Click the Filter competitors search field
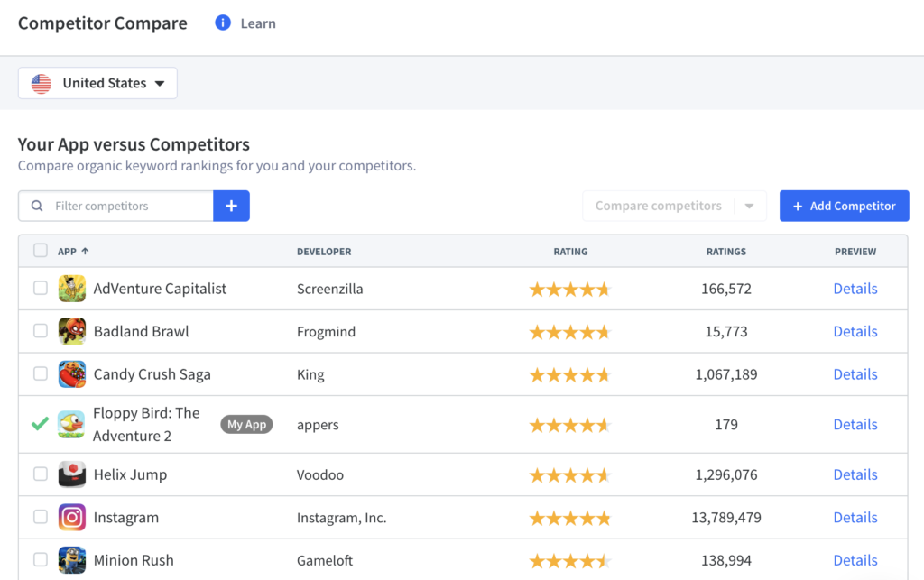The height and width of the screenshot is (580, 924). click(x=116, y=206)
